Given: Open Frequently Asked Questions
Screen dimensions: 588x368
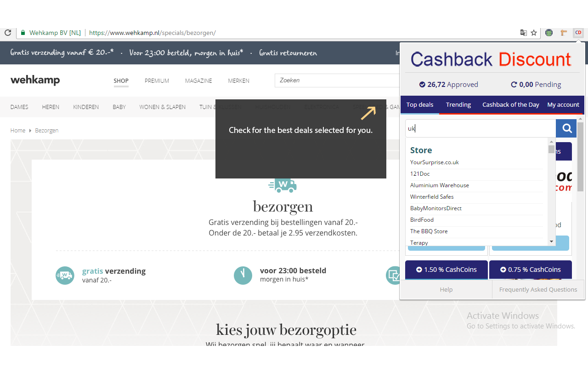Looking at the screenshot, I should click(x=538, y=290).
